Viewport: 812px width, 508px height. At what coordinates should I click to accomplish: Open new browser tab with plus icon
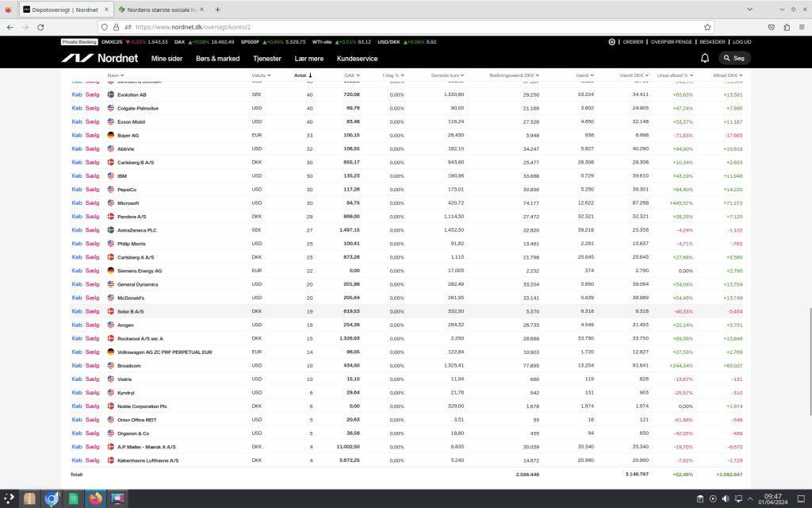click(217, 10)
